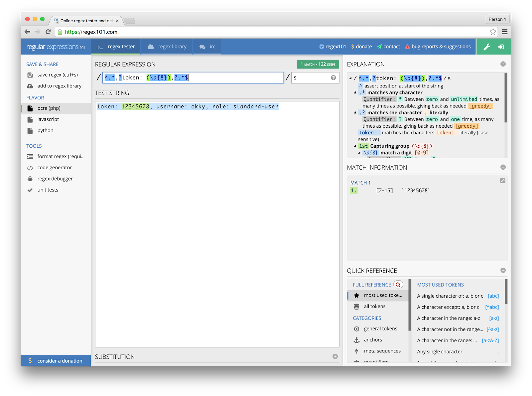Screen dimensions: 532x396
Task: Open the contact link
Action: click(x=388, y=47)
